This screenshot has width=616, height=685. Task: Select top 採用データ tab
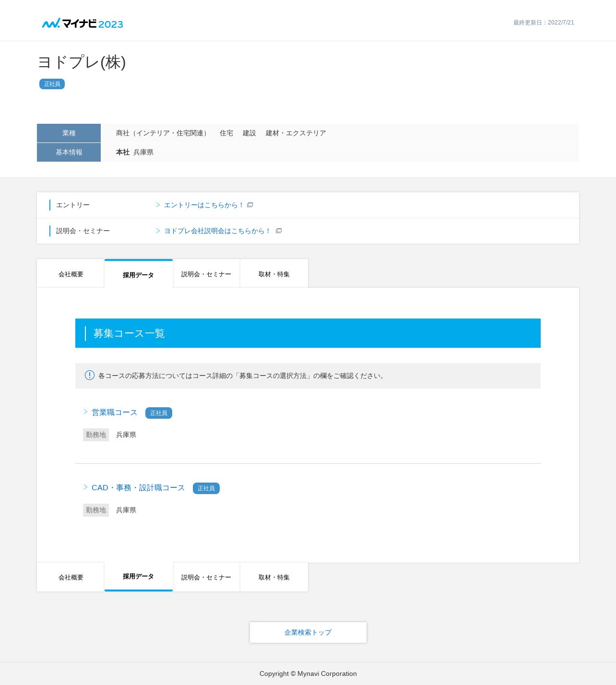139,274
